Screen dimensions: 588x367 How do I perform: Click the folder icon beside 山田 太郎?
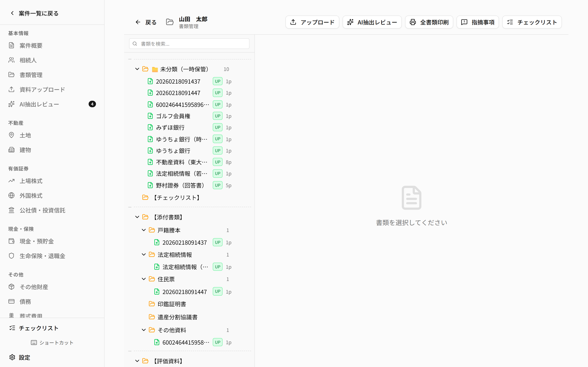[x=170, y=22]
